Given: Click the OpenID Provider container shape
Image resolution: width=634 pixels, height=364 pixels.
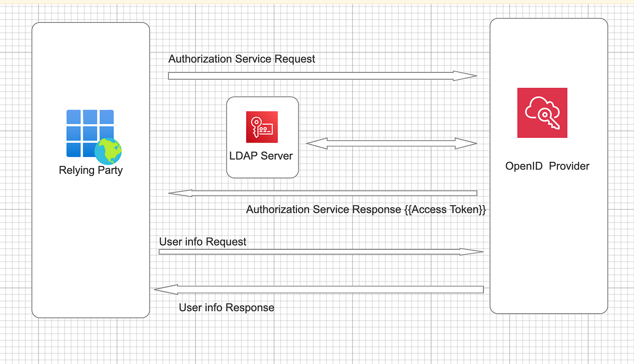Looking at the screenshot, I should [548, 238].
